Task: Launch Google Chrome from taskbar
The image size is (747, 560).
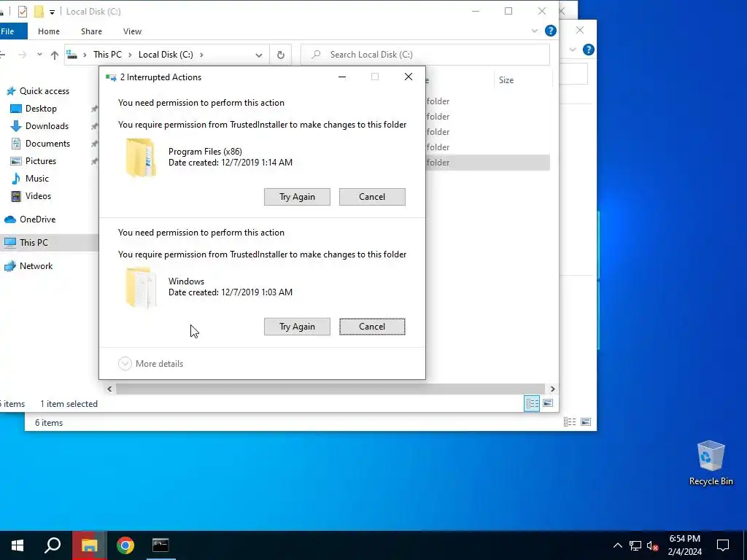Action: click(x=125, y=545)
